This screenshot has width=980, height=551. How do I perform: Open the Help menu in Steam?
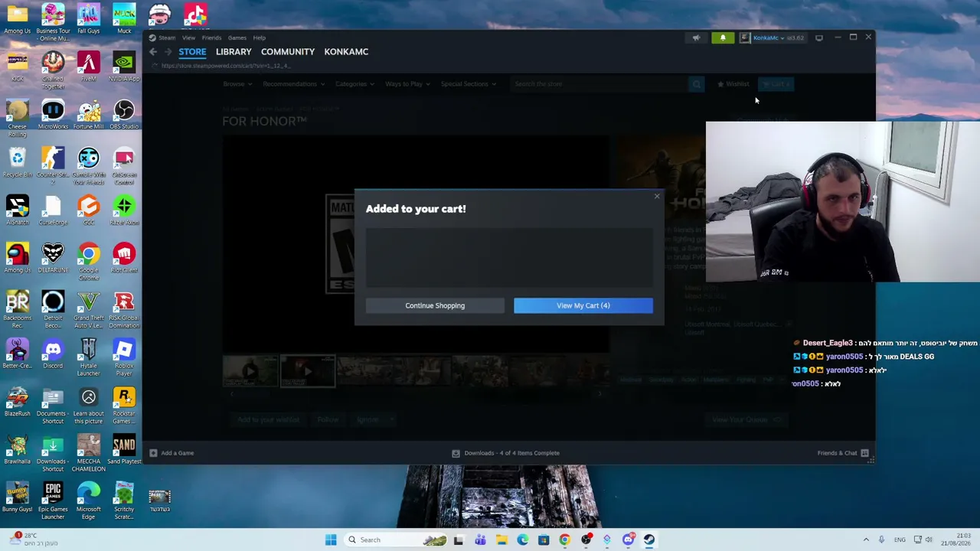click(260, 37)
